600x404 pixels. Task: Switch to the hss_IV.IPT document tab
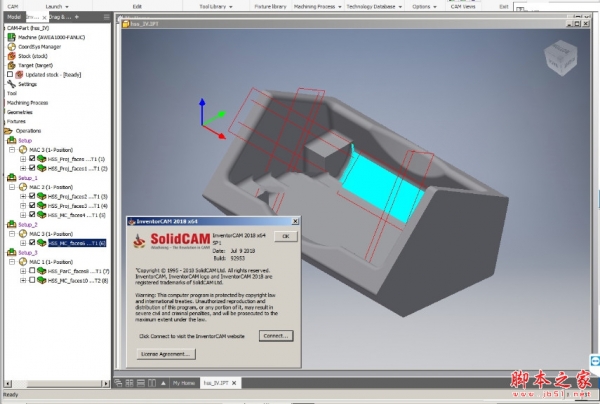click(x=216, y=382)
